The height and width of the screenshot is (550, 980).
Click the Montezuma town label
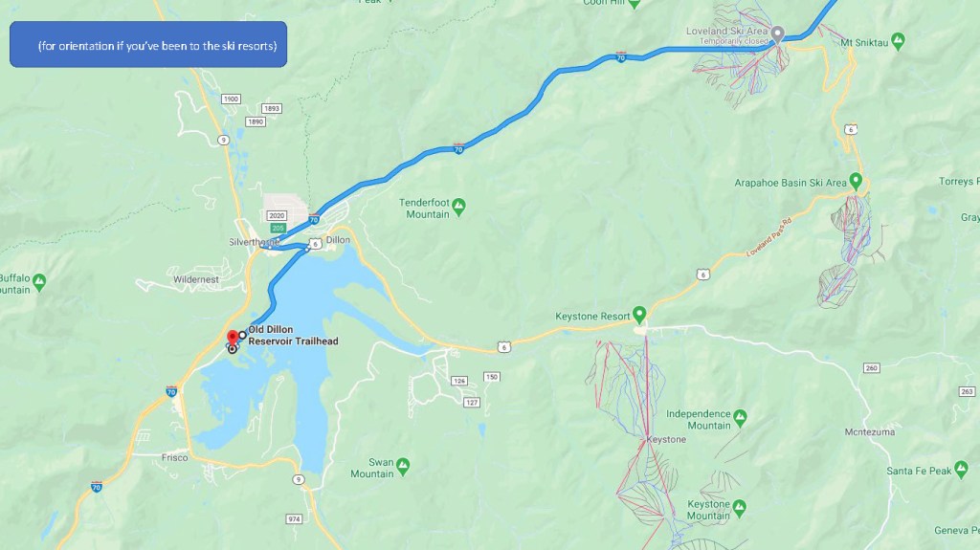click(869, 432)
